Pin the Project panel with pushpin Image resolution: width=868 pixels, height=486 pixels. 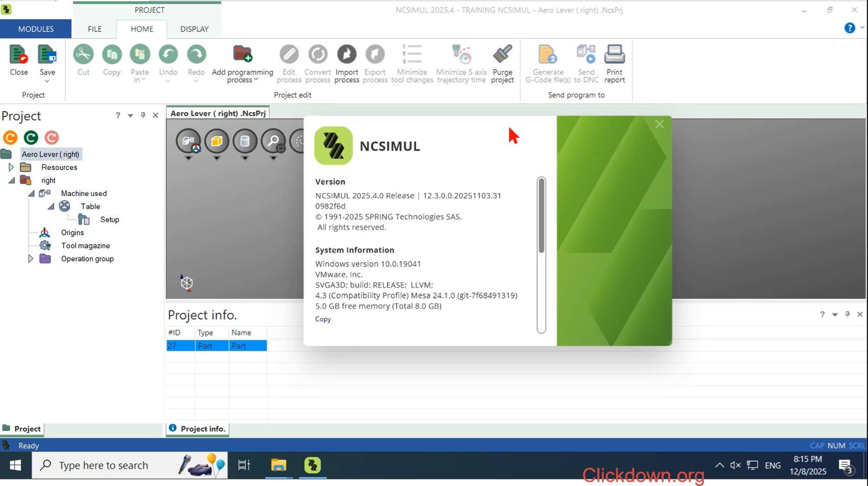[x=143, y=115]
